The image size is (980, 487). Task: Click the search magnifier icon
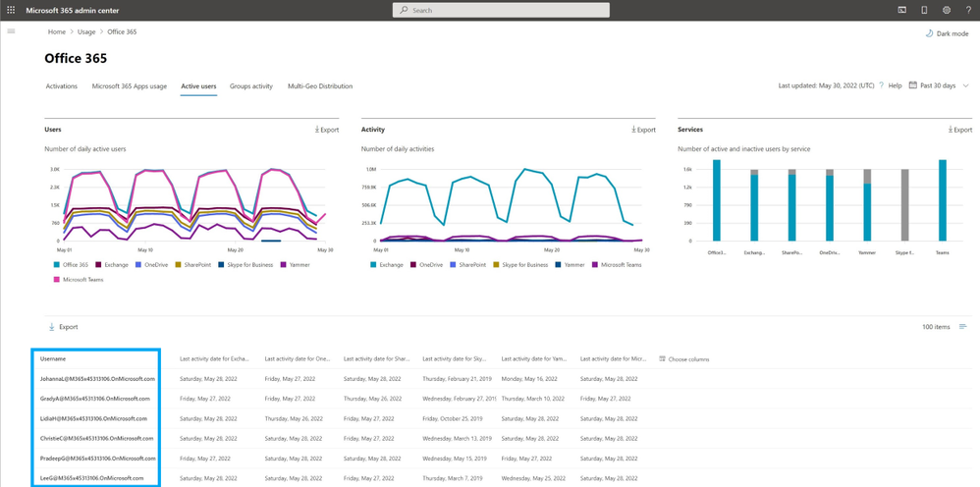tap(404, 10)
